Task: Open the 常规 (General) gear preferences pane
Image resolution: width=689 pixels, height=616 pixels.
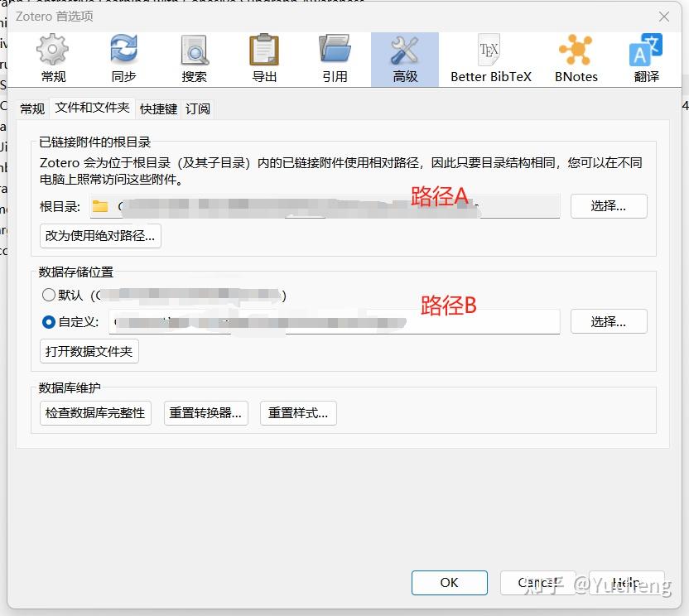Action: (53, 59)
